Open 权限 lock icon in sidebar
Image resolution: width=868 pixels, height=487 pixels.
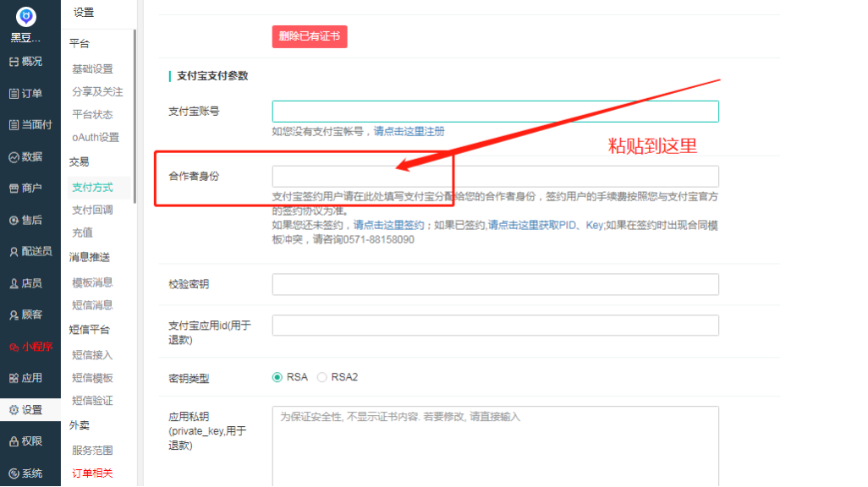tap(14, 441)
